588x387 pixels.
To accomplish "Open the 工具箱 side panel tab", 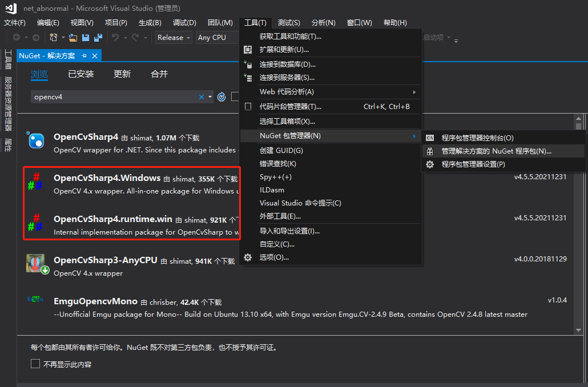I will click(x=8, y=59).
